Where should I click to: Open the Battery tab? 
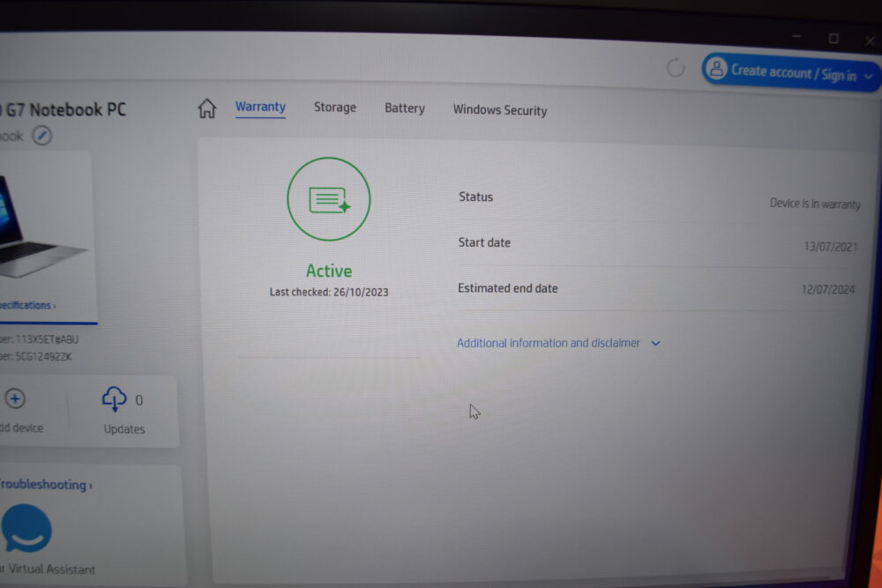pyautogui.click(x=405, y=108)
